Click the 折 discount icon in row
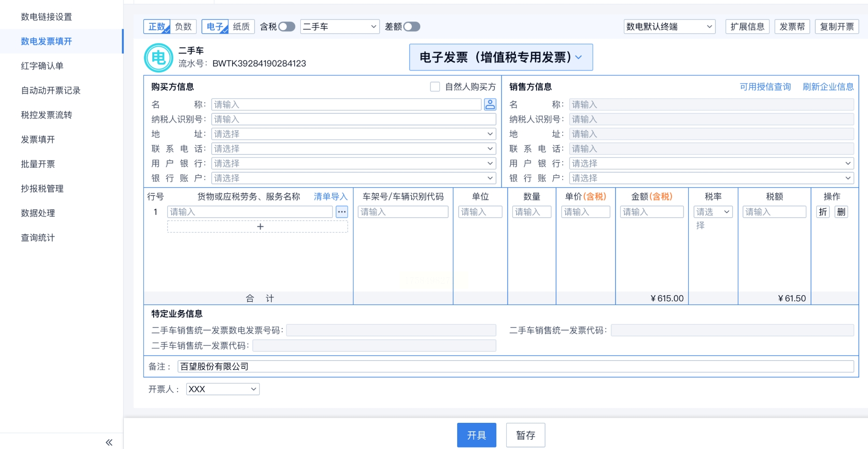The height and width of the screenshot is (449, 868). (x=823, y=212)
